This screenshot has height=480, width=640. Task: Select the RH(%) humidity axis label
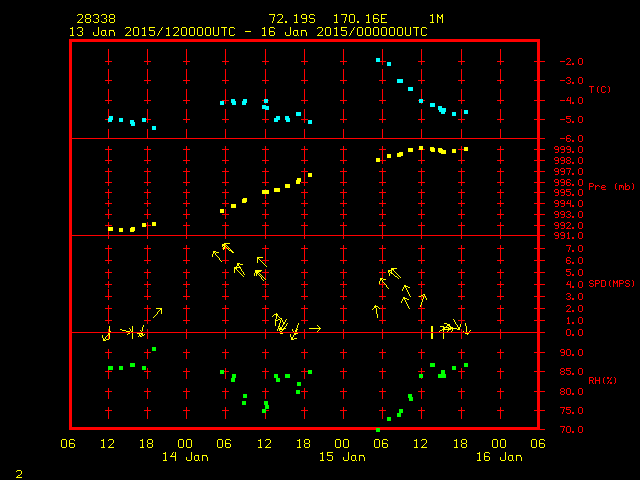tap(601, 381)
